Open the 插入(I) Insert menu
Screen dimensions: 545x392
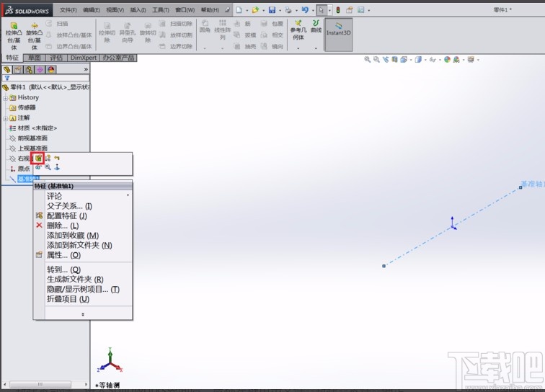coord(138,10)
